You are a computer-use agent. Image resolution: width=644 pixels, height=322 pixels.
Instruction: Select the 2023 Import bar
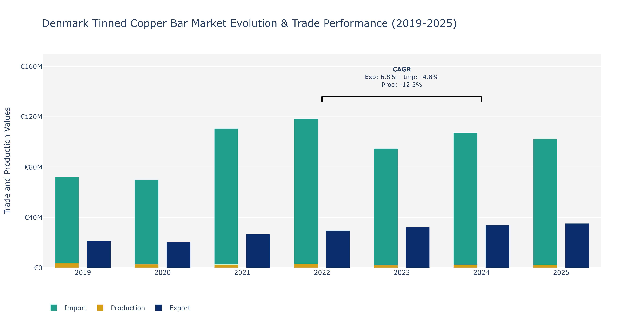tap(386, 207)
